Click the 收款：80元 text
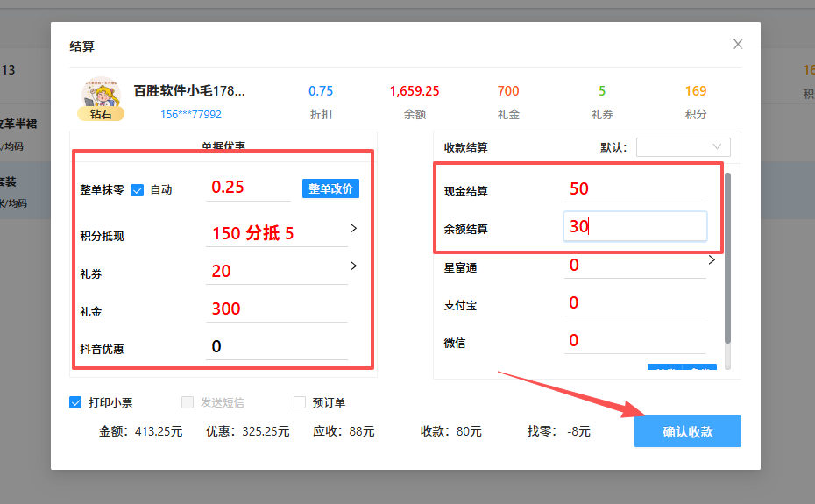 pyautogui.click(x=451, y=432)
